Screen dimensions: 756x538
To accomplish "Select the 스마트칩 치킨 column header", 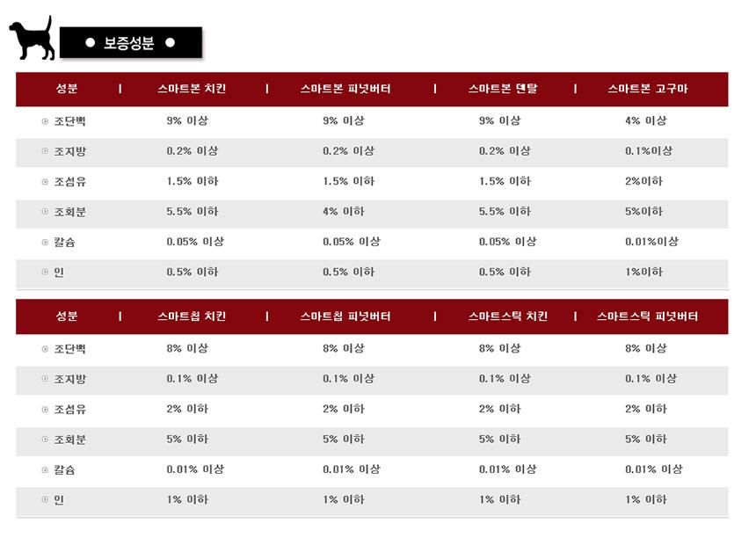I will pyautogui.click(x=192, y=316).
